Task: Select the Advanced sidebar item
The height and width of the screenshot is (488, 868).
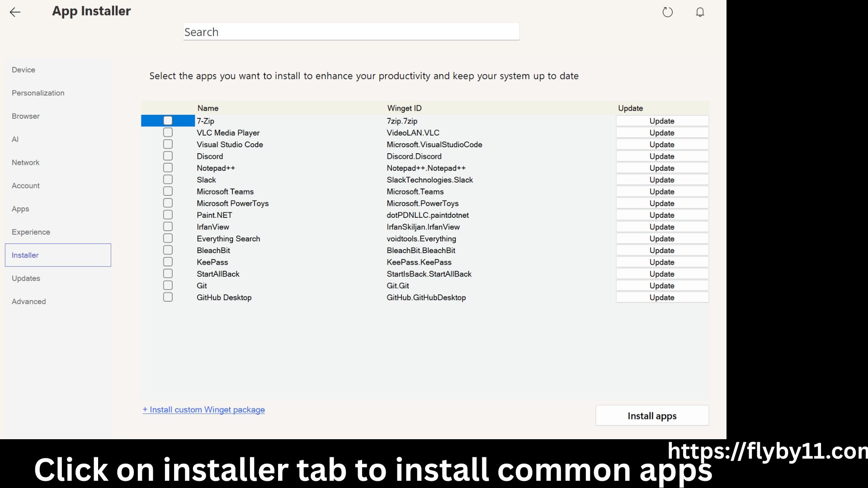Action: click(28, 301)
